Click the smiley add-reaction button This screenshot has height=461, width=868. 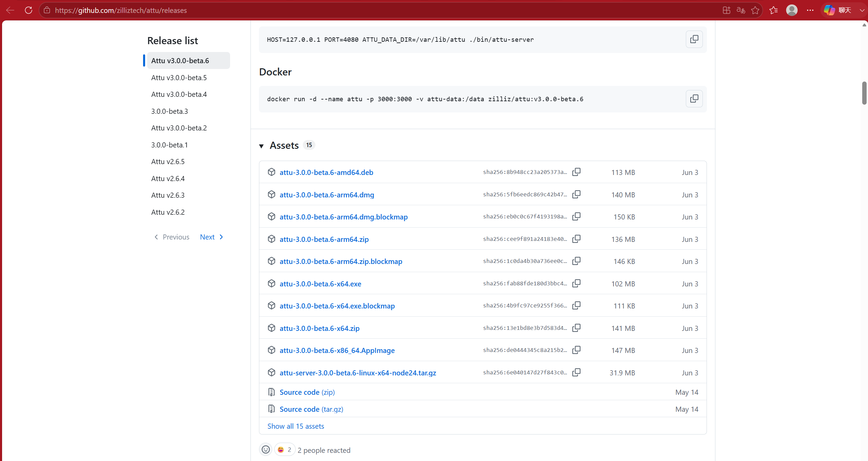coord(266,450)
